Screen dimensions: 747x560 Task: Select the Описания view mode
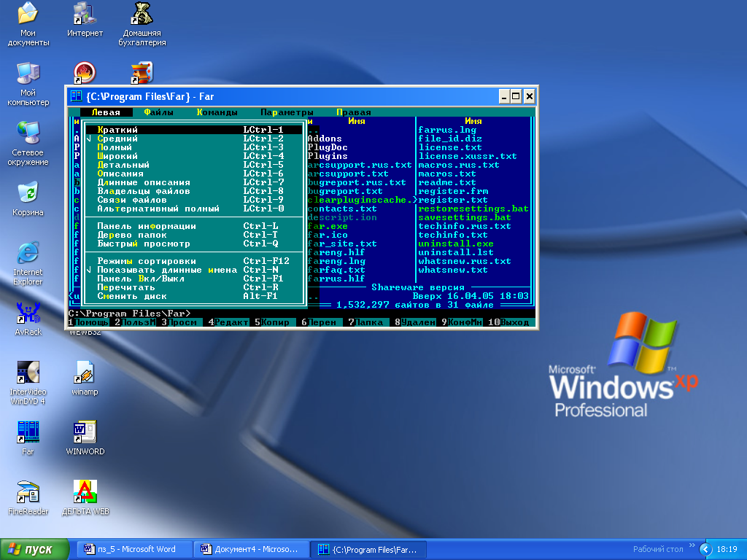pos(194,174)
